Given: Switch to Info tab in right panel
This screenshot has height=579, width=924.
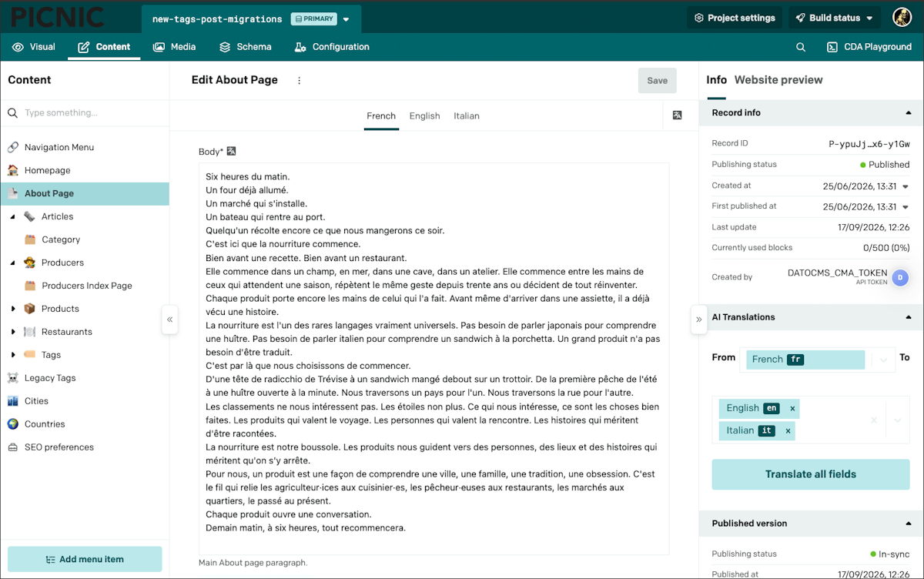Looking at the screenshot, I should (x=716, y=80).
